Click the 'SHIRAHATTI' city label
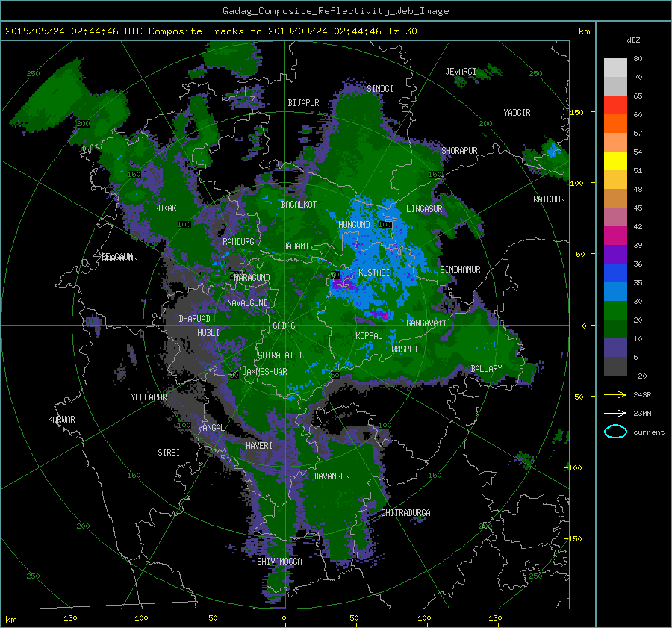Image resolution: width=672 pixels, height=628 pixels. [x=280, y=355]
